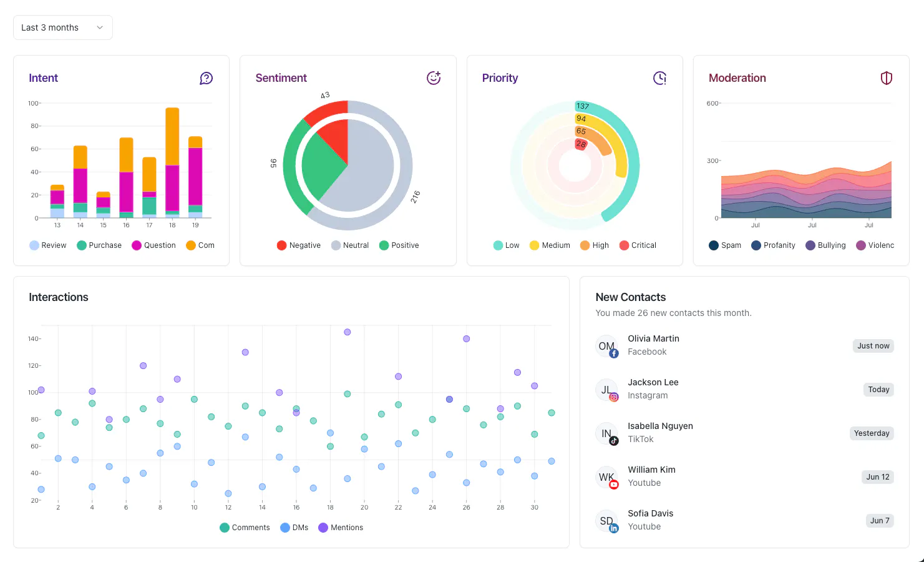Toggle the Question legend item
924x562 pixels.
click(x=154, y=245)
